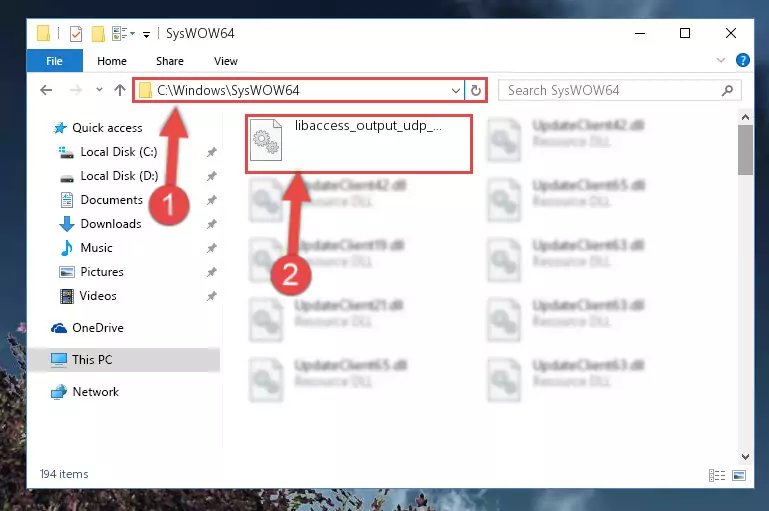The width and height of the screenshot is (769, 511).
Task: Select OneDrive in the navigation pane
Action: 87,328
